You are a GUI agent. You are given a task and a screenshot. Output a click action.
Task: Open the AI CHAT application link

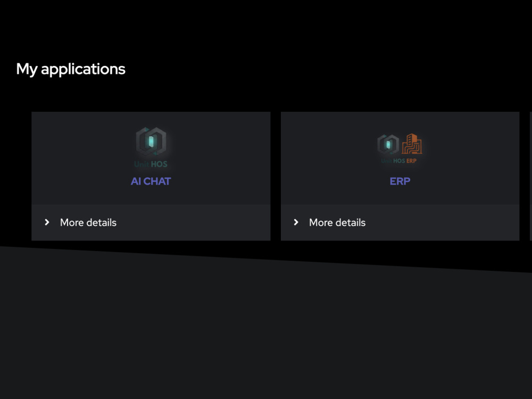(x=151, y=181)
